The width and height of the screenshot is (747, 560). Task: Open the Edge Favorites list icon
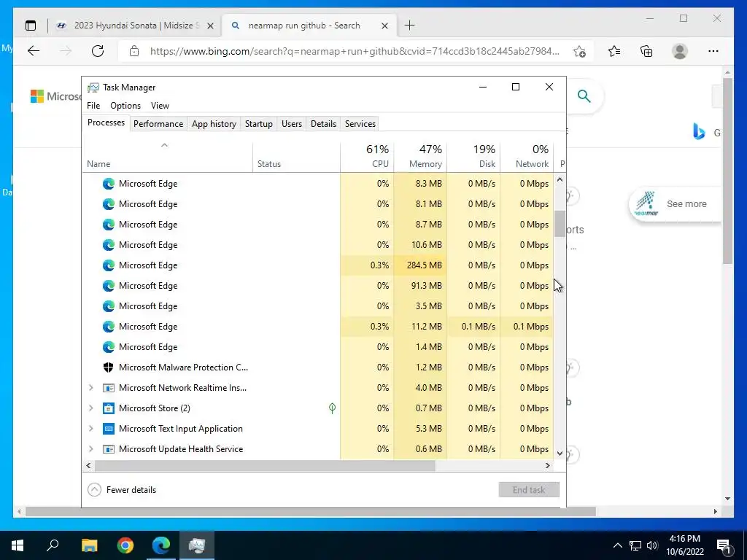(x=614, y=51)
